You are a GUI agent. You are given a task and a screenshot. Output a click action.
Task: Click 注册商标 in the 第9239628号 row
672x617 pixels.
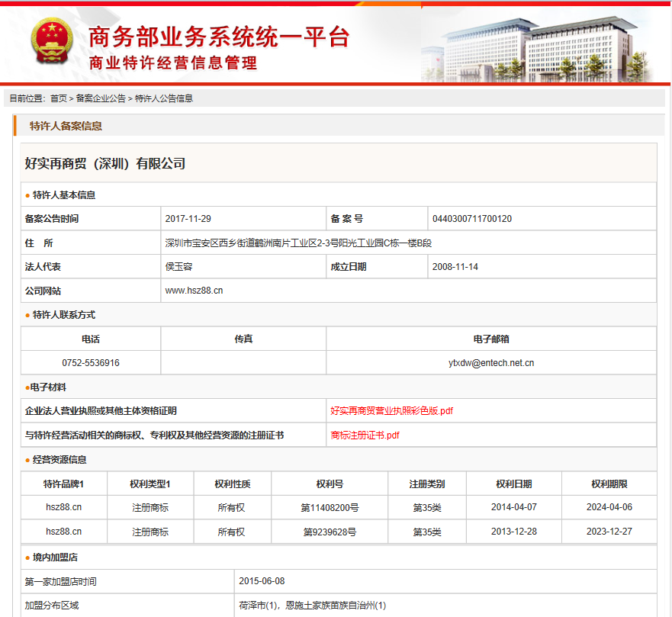click(150, 532)
